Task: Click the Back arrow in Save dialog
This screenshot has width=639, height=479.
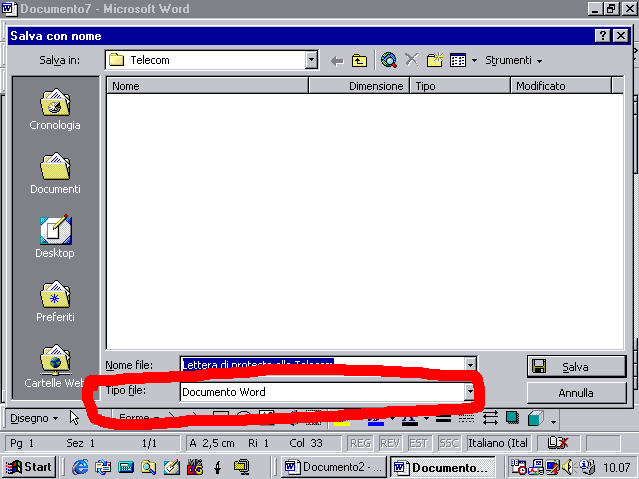Action: 337,61
